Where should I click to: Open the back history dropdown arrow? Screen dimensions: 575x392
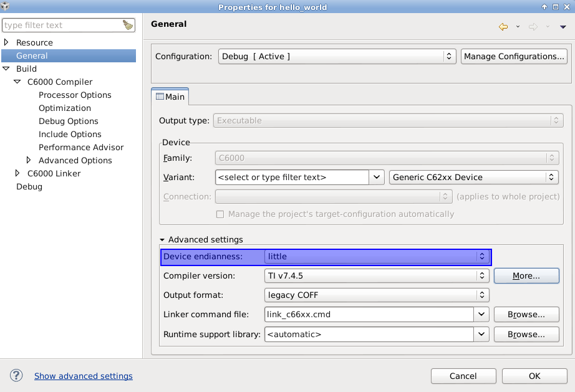pos(518,26)
